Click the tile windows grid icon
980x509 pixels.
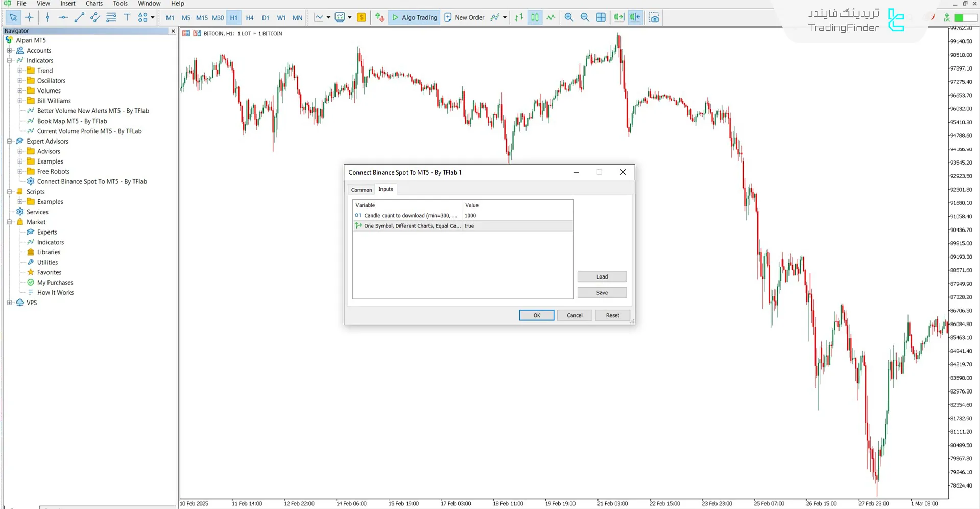click(x=601, y=17)
